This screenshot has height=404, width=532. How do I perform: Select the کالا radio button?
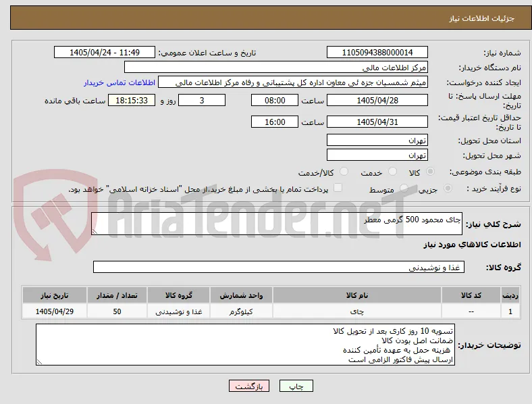click(x=430, y=172)
